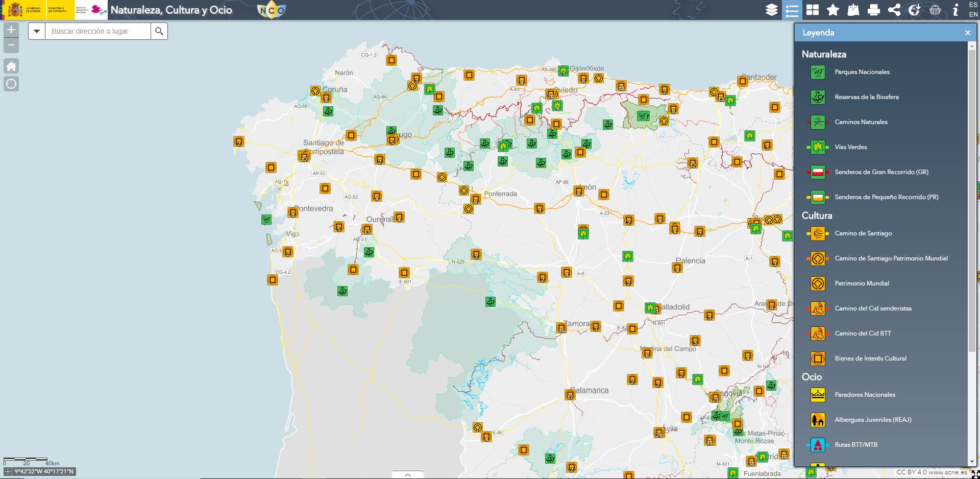Screen dimensions: 980x479
Task: Click the add data icon
Action: pos(853,10)
